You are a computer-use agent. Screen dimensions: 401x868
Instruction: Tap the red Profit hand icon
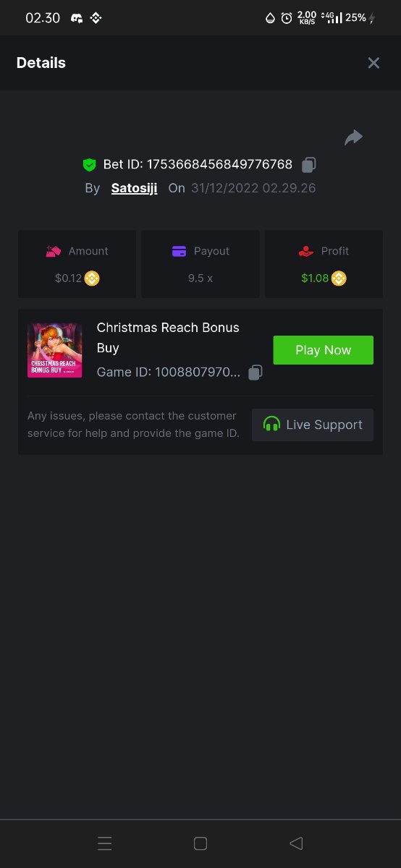[305, 251]
